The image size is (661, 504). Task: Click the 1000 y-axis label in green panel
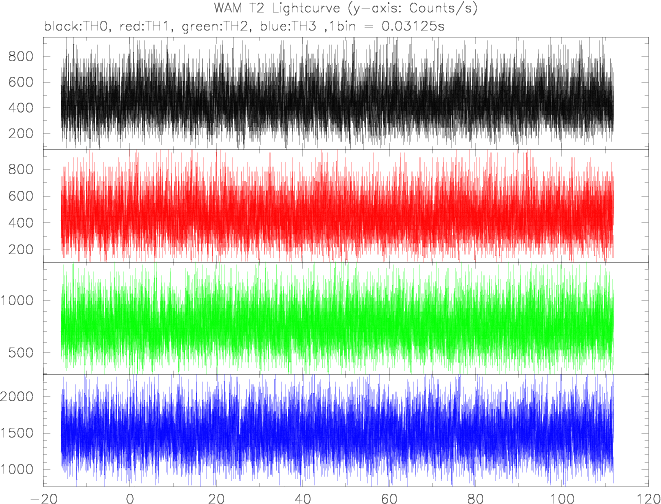point(17,300)
